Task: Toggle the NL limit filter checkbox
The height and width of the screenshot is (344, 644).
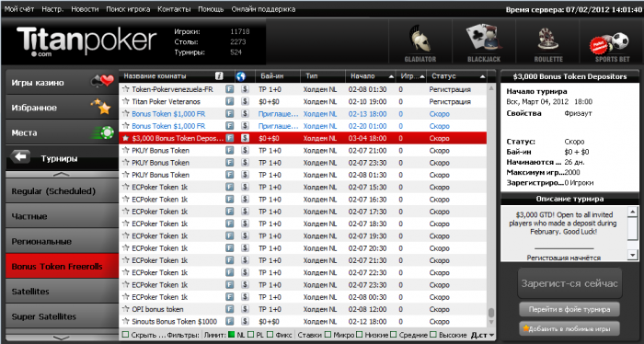Action: pos(231,335)
